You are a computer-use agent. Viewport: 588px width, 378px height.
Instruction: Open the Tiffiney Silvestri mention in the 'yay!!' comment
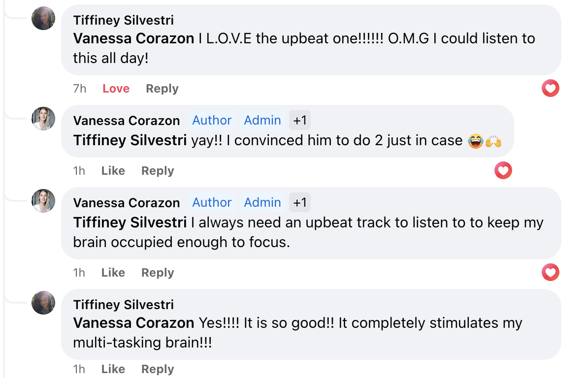click(x=130, y=140)
